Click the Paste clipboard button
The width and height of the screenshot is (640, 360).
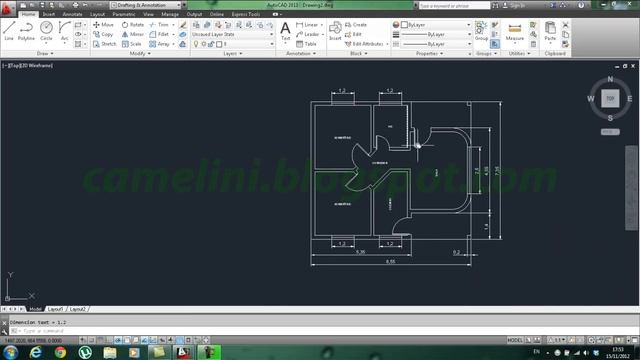click(x=550, y=31)
